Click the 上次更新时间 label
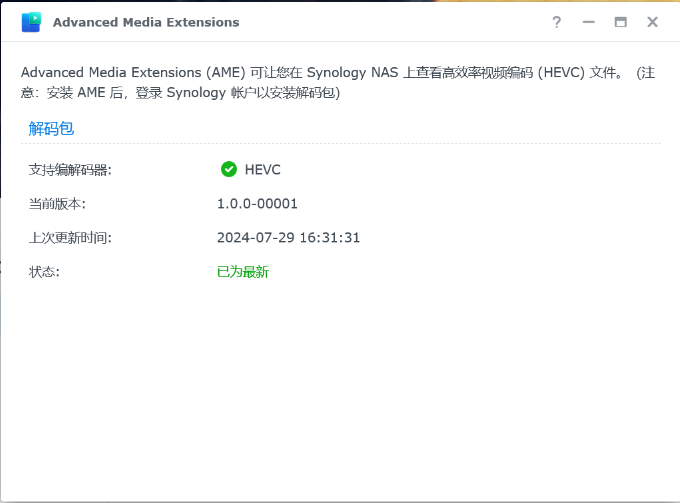The width and height of the screenshot is (680, 503). coord(70,238)
